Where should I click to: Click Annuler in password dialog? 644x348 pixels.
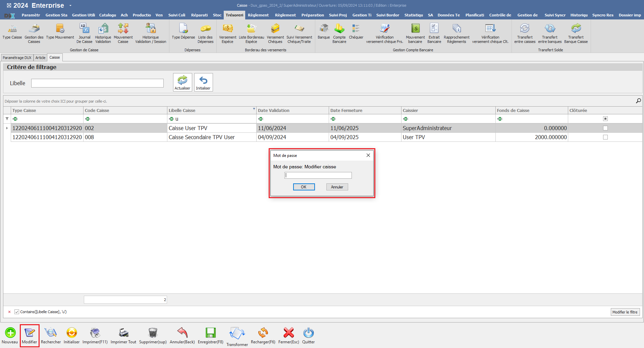337,187
